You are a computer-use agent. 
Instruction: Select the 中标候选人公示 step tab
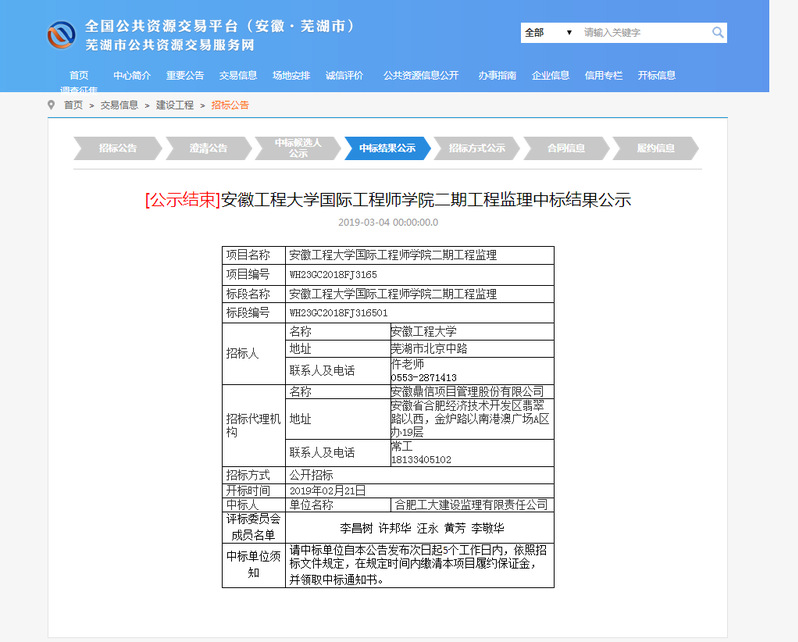298,148
